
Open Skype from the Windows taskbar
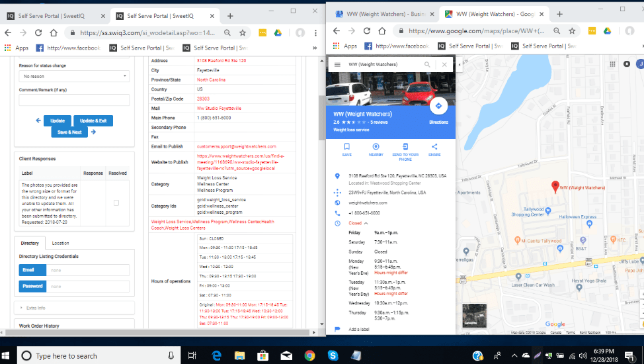(333, 355)
